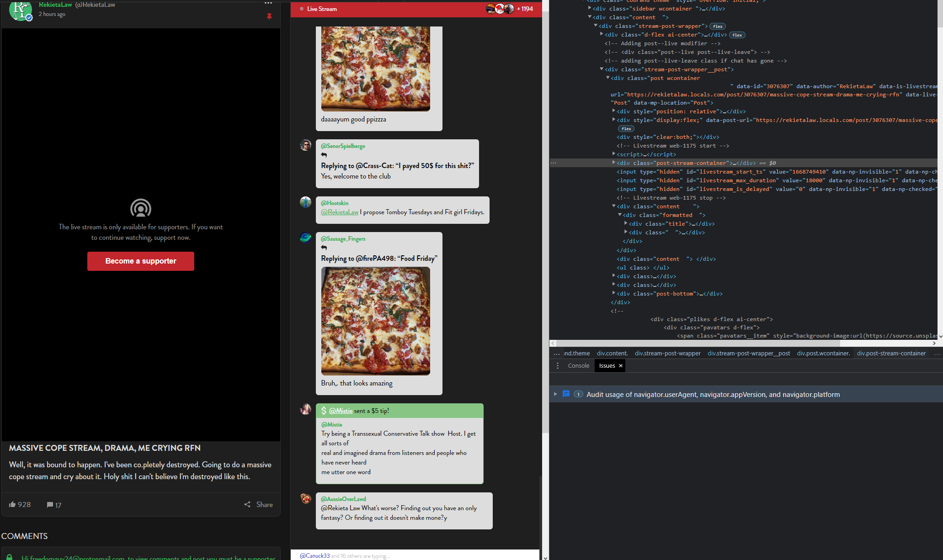Click Hootskin's chat avatar
The height and width of the screenshot is (560, 943).
point(305,202)
